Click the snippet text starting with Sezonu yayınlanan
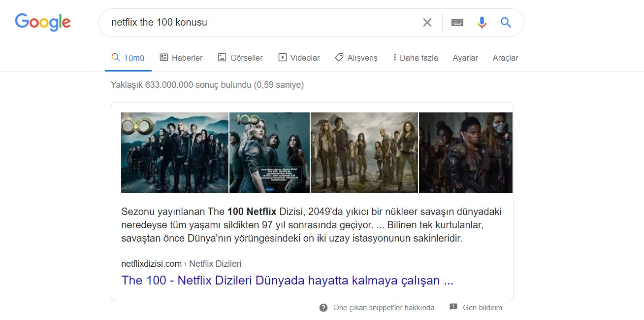 (312, 225)
